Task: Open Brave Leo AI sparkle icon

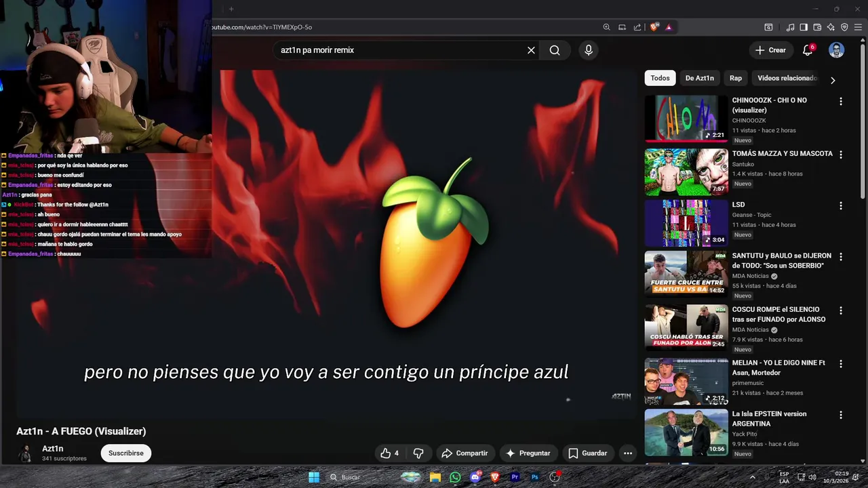Action: (x=831, y=27)
